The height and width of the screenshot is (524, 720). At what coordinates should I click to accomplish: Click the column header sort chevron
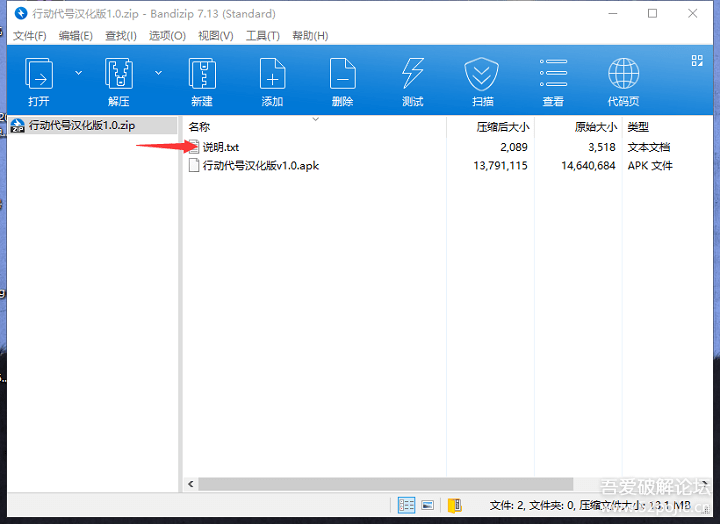(x=315, y=119)
